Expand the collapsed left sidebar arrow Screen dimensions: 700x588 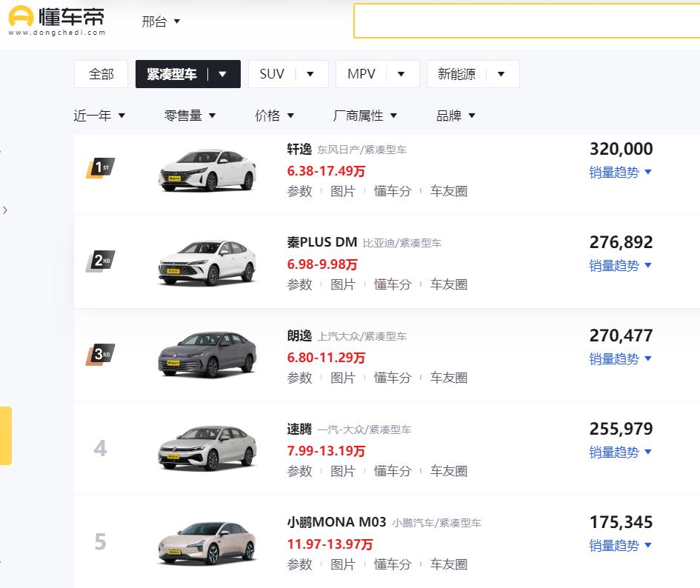pyautogui.click(x=6, y=210)
